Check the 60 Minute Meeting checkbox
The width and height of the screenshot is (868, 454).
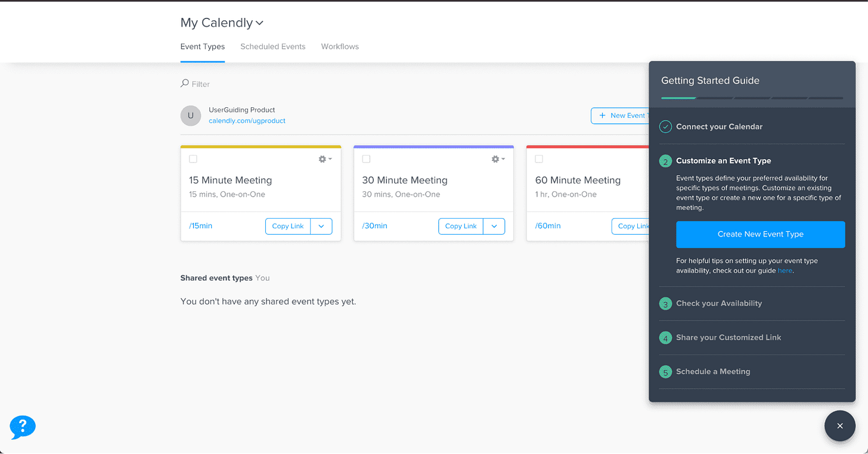point(539,158)
